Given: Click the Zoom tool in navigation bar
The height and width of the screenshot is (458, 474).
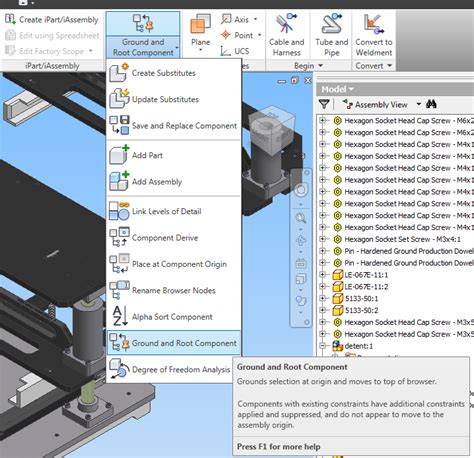Looking at the screenshot, I should [x=301, y=218].
